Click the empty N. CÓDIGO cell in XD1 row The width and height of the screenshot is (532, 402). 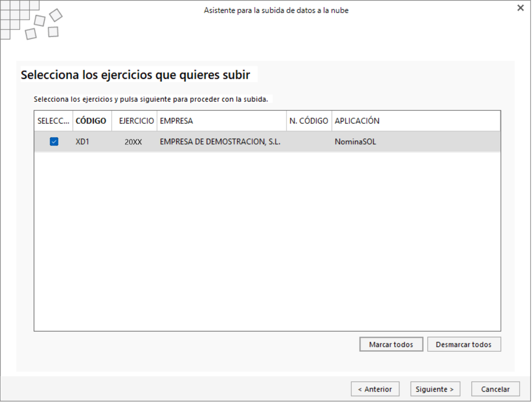point(309,141)
